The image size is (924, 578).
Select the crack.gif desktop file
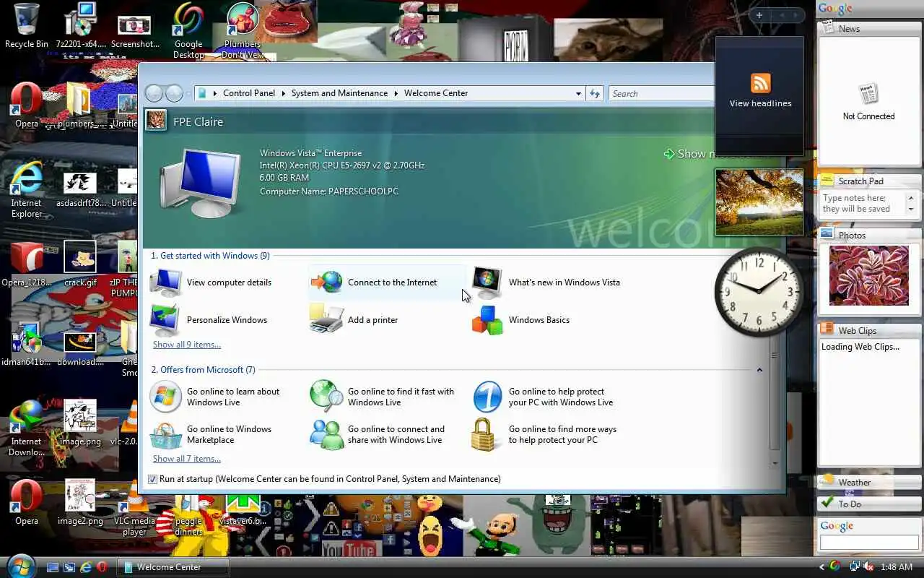pyautogui.click(x=80, y=264)
